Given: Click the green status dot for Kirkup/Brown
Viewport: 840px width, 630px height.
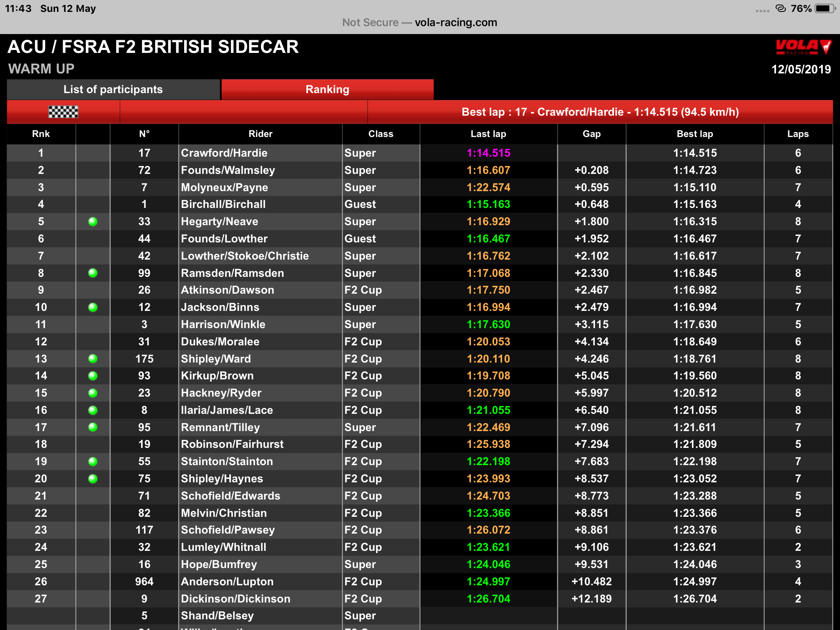Looking at the screenshot, I should [93, 376].
